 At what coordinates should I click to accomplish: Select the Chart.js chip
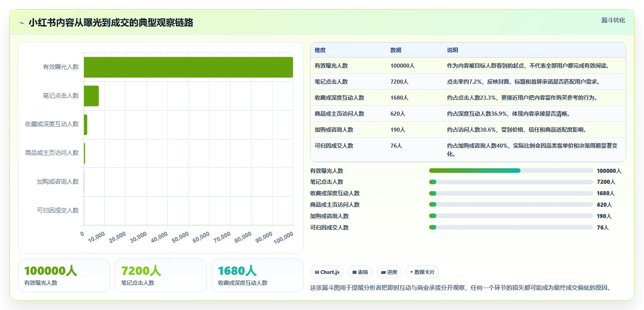(x=327, y=272)
